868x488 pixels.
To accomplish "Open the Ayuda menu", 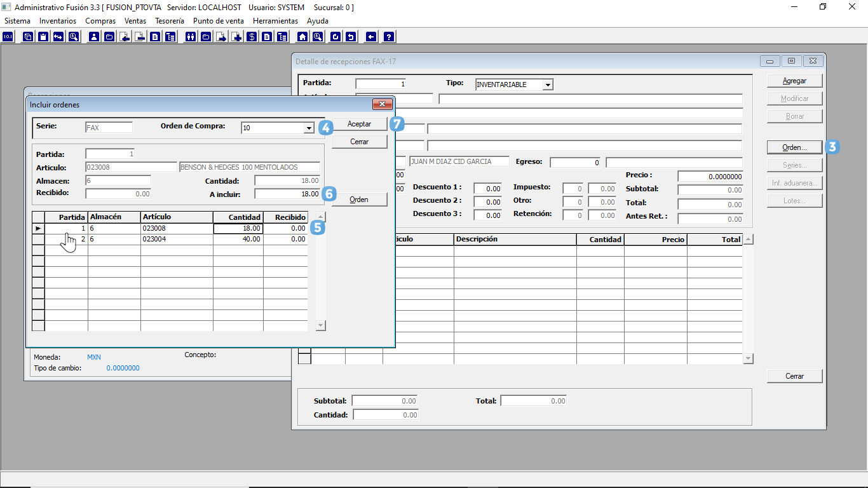I will pyautogui.click(x=318, y=21).
